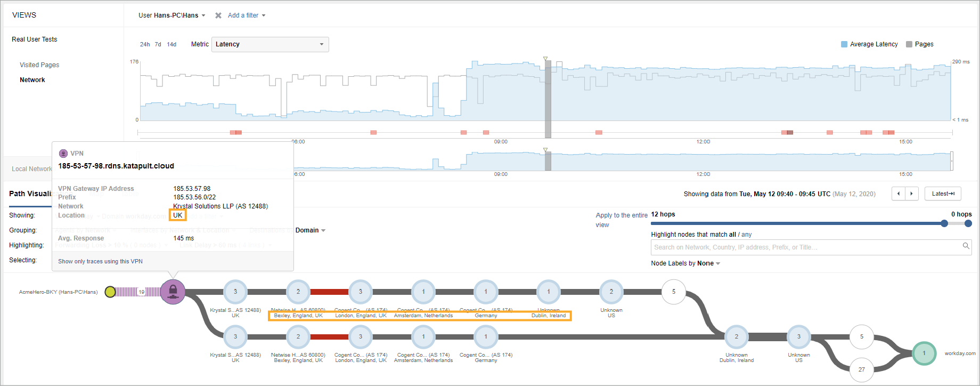Image resolution: width=980 pixels, height=386 pixels.
Task: Switch time range to 7d
Action: (158, 44)
